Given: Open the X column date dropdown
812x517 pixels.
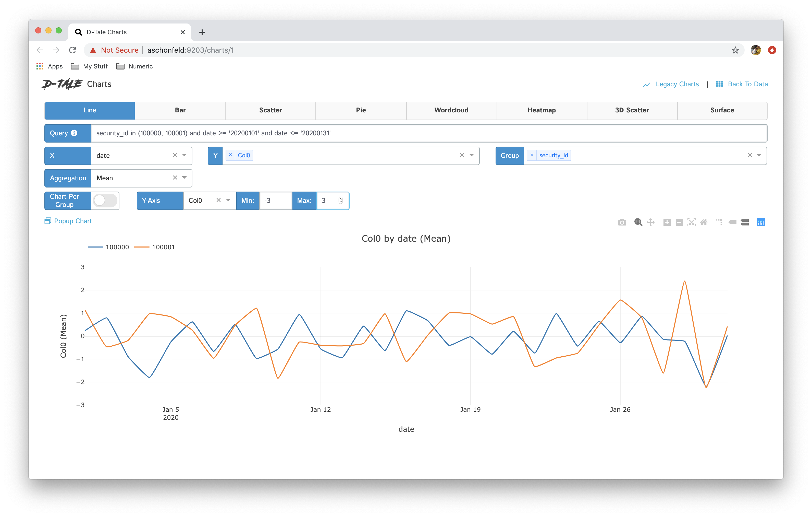Looking at the screenshot, I should pos(184,156).
